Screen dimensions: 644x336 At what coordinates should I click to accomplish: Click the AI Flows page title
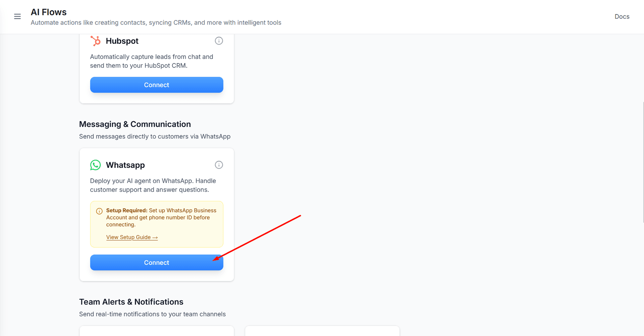49,12
